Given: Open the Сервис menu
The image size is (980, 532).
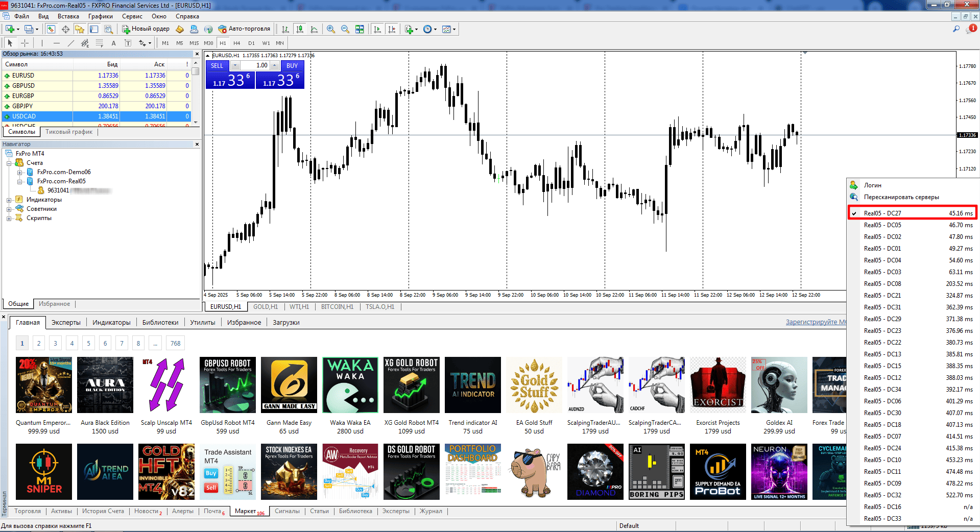Looking at the screenshot, I should 132,16.
